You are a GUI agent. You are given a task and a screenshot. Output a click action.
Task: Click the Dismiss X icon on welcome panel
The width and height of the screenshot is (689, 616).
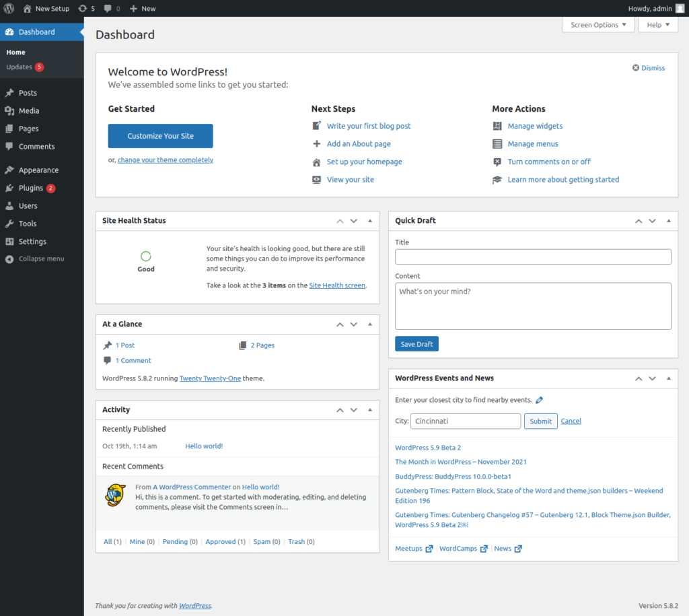(x=635, y=68)
